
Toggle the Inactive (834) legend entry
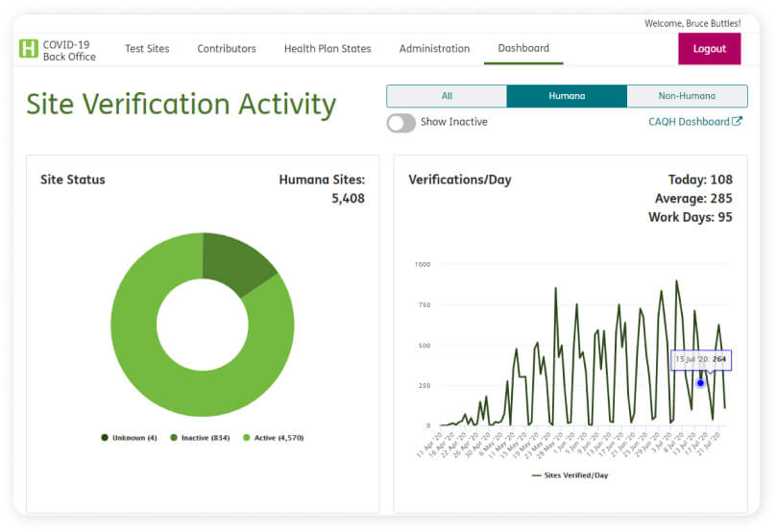click(x=200, y=438)
